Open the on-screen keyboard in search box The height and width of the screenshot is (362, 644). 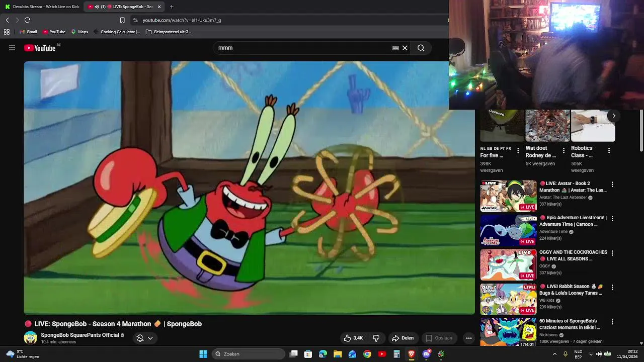(395, 48)
